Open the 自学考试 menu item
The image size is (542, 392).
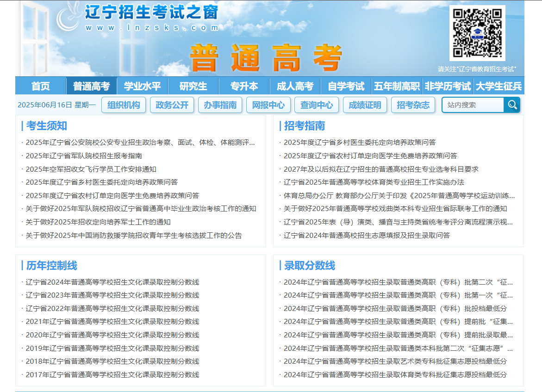(x=346, y=86)
